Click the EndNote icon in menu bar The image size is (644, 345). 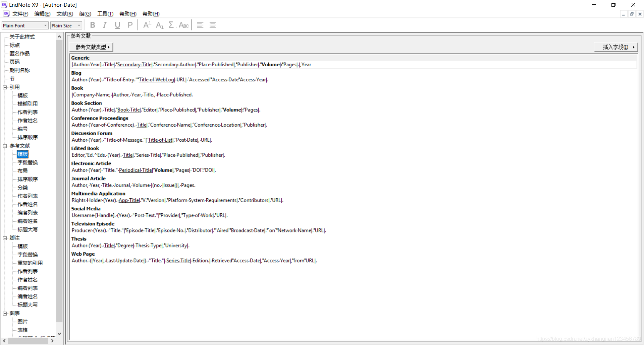[6, 14]
